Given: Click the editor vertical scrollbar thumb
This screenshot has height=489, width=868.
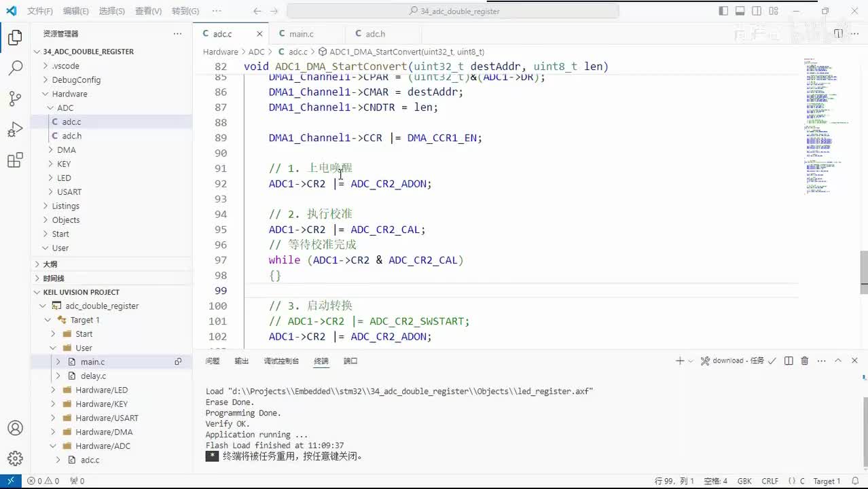Looking at the screenshot, I should [x=864, y=272].
